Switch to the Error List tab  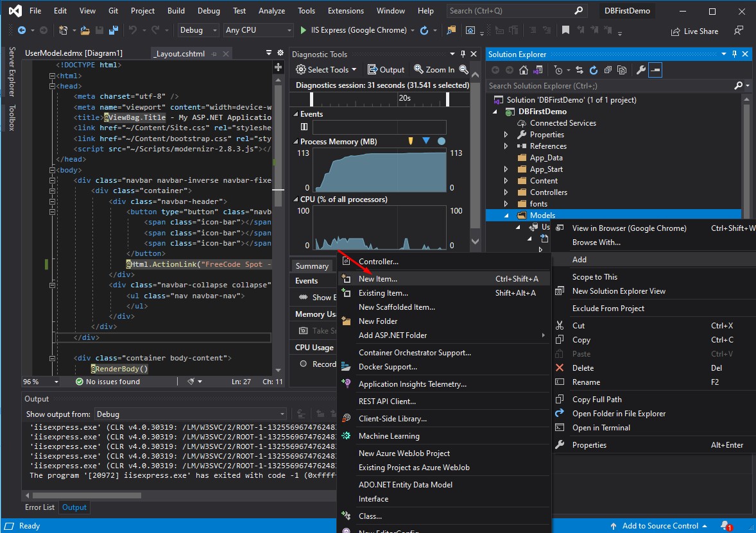39,507
